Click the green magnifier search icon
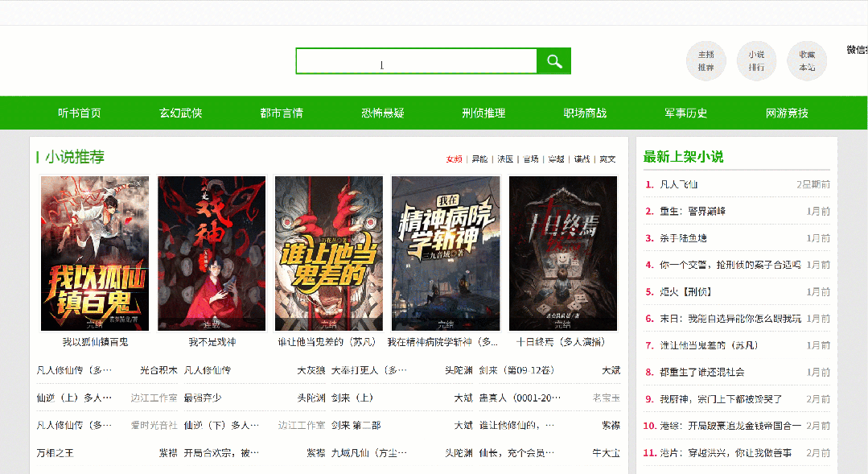Viewport: 868px width, 474px height. [553, 60]
